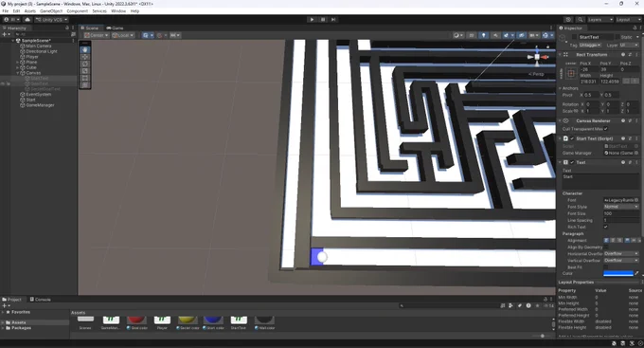Open the Assets menu
The width and height of the screenshot is (644, 348).
coord(30,11)
